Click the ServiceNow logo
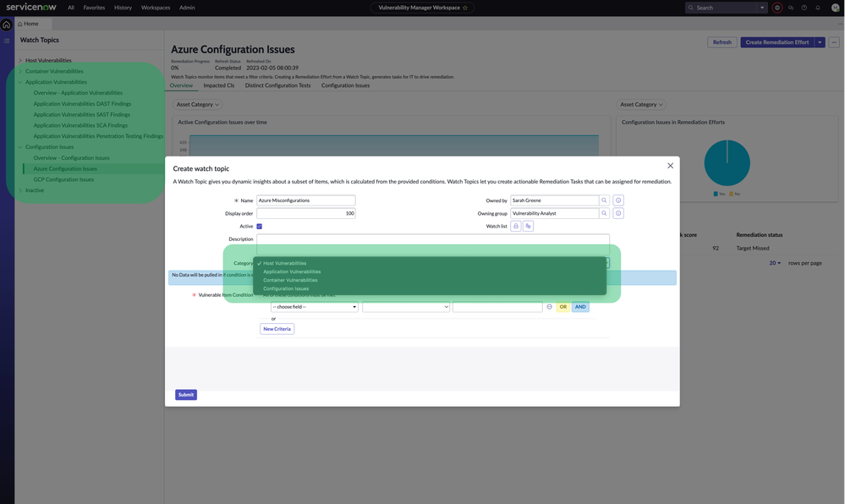845x504 pixels. tap(31, 7)
